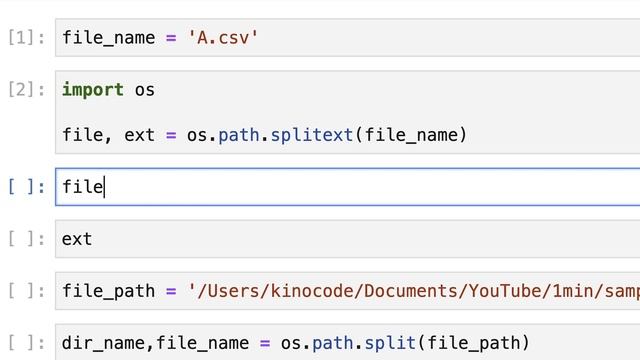Click the dir_name variable in the last cell
Image resolution: width=640 pixels, height=360 pixels.
click(x=104, y=343)
